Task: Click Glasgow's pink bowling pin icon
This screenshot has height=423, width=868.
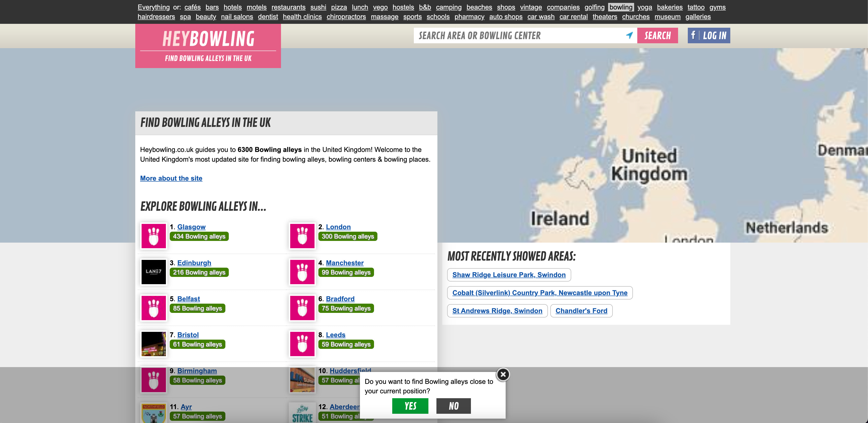Action: coord(154,236)
